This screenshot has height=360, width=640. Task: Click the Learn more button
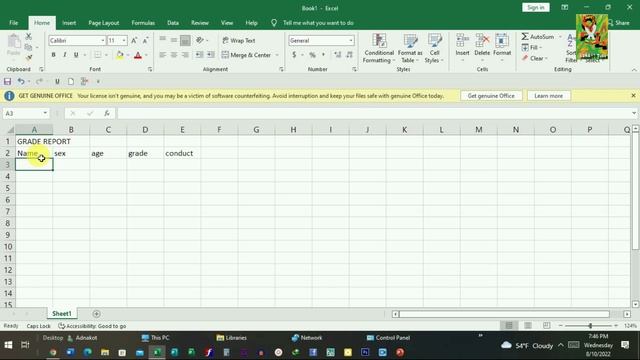point(548,96)
